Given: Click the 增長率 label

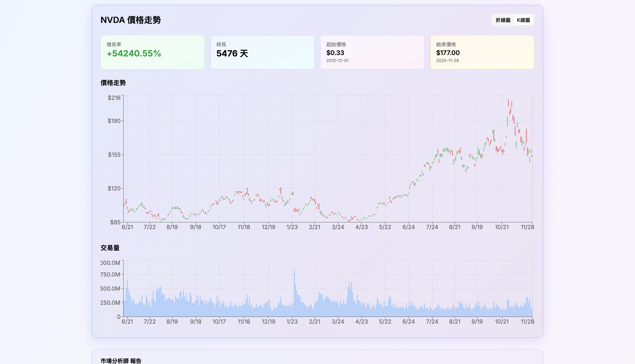Looking at the screenshot, I should coord(114,44).
